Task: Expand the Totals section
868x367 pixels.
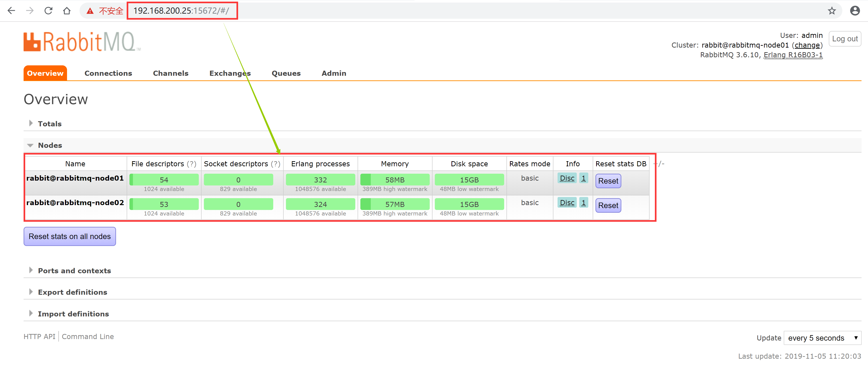Action: [x=49, y=124]
